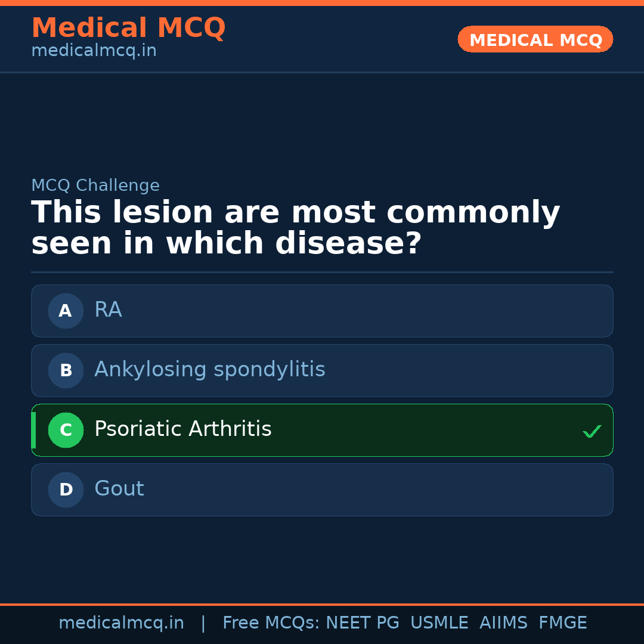
Task: Click the MCQ Challenge label
Action: click(x=95, y=185)
